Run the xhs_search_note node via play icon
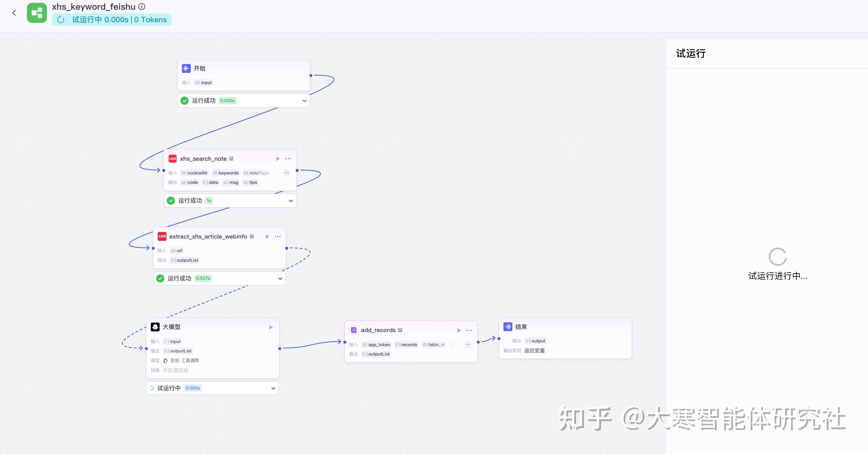 click(278, 159)
